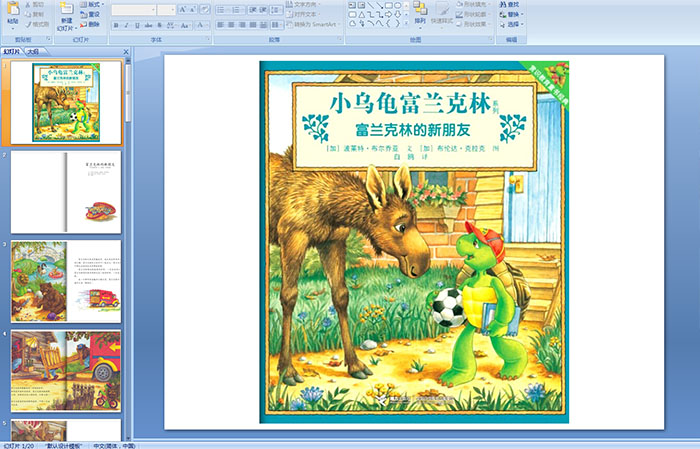Open the Shape Fill (形状填充) menu
The image size is (700, 449).
(473, 4)
